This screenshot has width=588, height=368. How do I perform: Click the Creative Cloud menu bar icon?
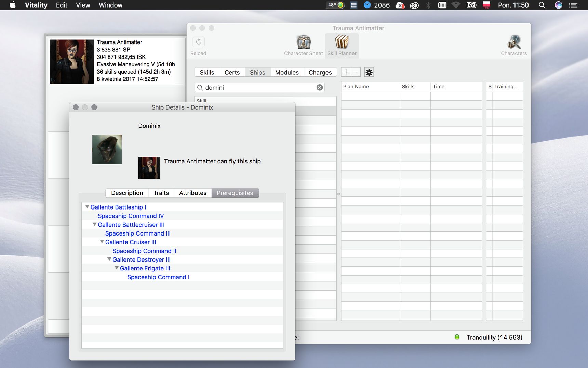pos(414,5)
